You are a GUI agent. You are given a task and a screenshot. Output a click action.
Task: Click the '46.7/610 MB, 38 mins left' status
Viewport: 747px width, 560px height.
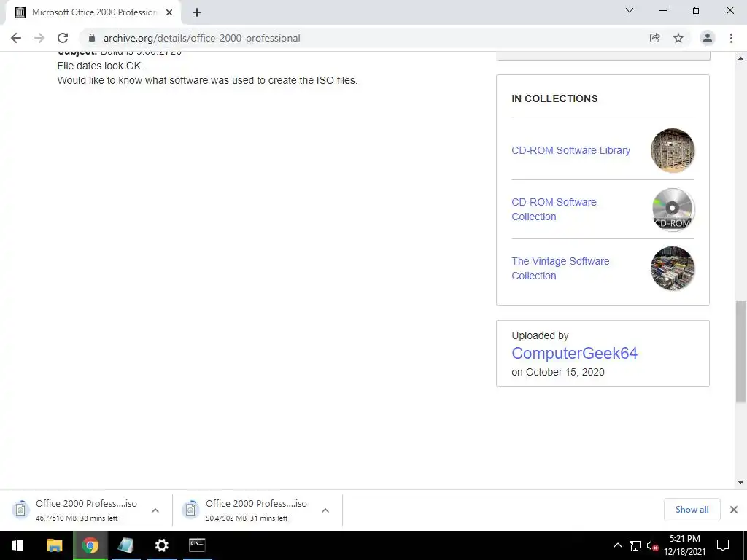tap(77, 518)
